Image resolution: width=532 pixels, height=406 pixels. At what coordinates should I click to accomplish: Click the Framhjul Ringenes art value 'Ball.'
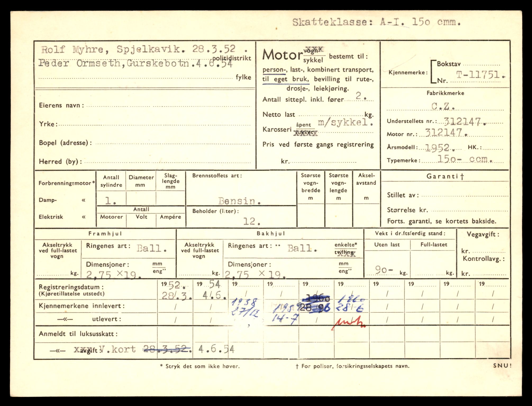pyautogui.click(x=152, y=248)
